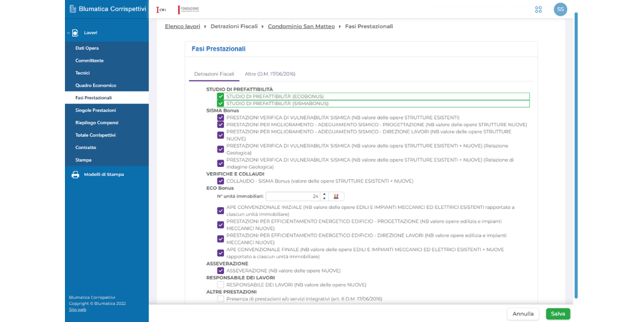Uncheck the Asseverazione checkbox
The width and height of the screenshot is (644, 322).
tap(221, 271)
